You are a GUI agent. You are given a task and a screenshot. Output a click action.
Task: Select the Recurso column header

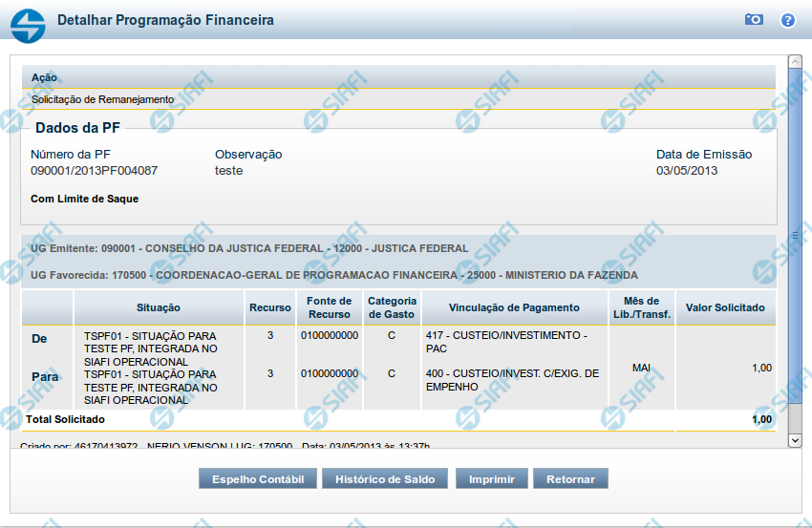coord(270,308)
